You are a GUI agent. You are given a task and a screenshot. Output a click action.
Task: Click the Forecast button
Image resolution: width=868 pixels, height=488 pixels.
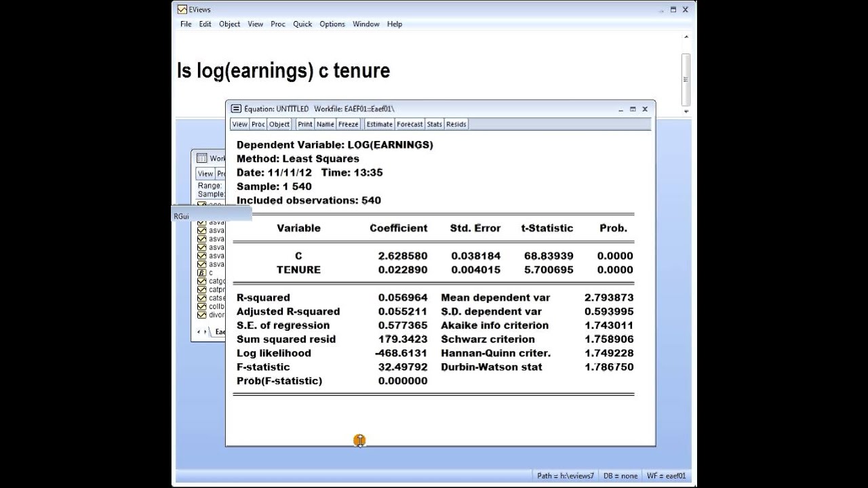(410, 124)
